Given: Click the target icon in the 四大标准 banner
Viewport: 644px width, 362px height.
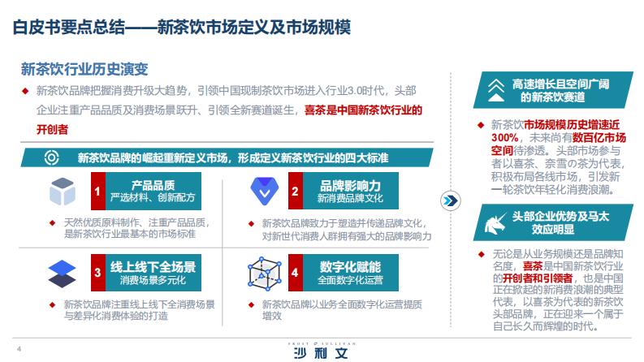Looking at the screenshot, I should point(52,157).
